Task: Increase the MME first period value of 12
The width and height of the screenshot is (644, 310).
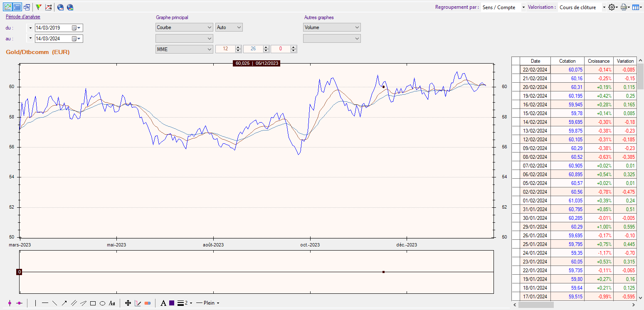Action: pos(238,47)
